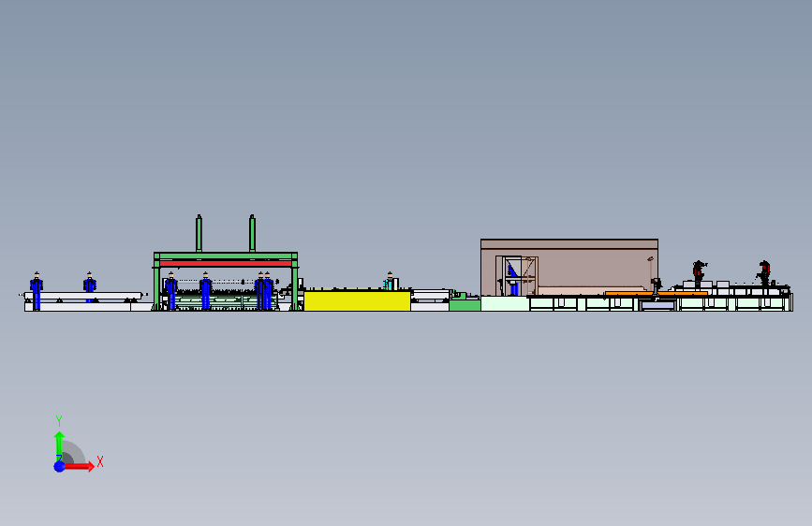The height and width of the screenshot is (526, 812).
Task: Click the green Y axis arrow of the triad
Action: 59,446
